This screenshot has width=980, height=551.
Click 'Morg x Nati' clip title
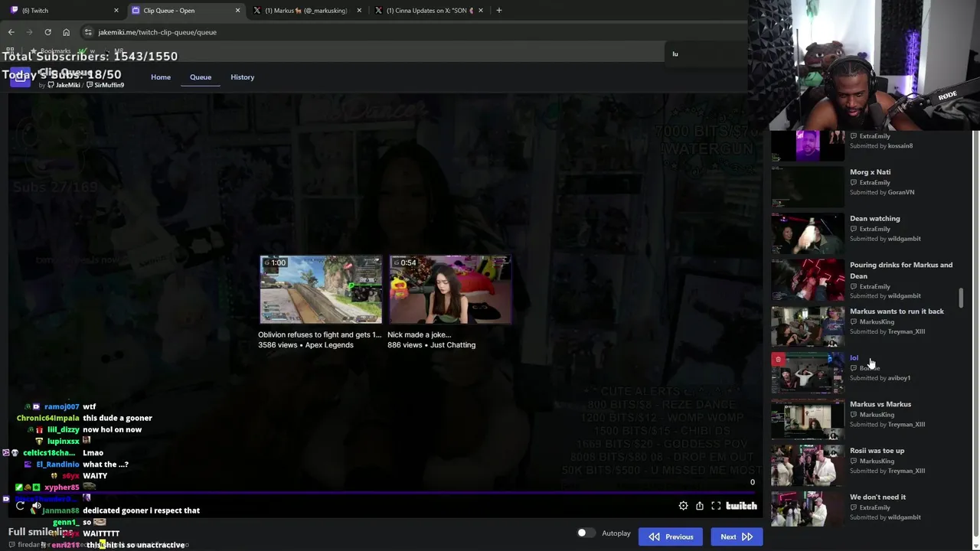pos(870,172)
